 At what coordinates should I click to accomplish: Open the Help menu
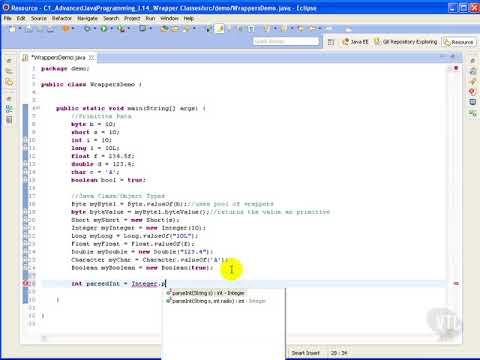pyautogui.click(x=188, y=18)
